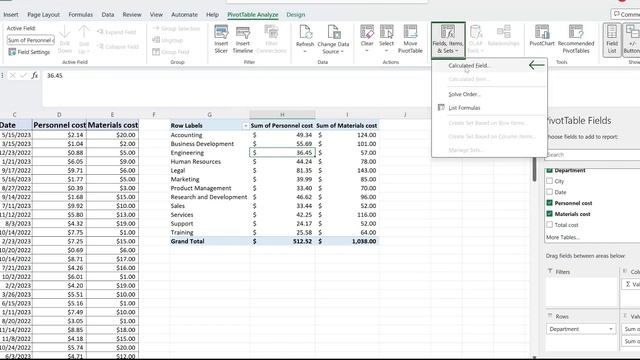
Task: Check the City field checkbox
Action: point(549,181)
